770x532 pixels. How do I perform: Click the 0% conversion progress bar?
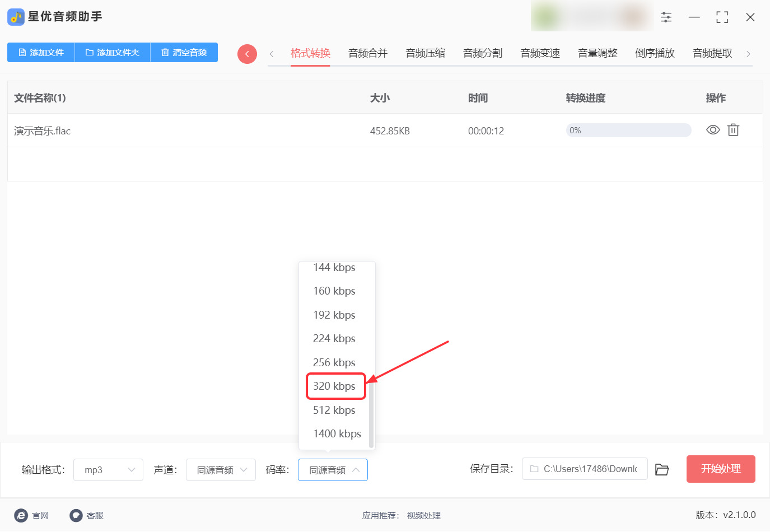click(628, 130)
